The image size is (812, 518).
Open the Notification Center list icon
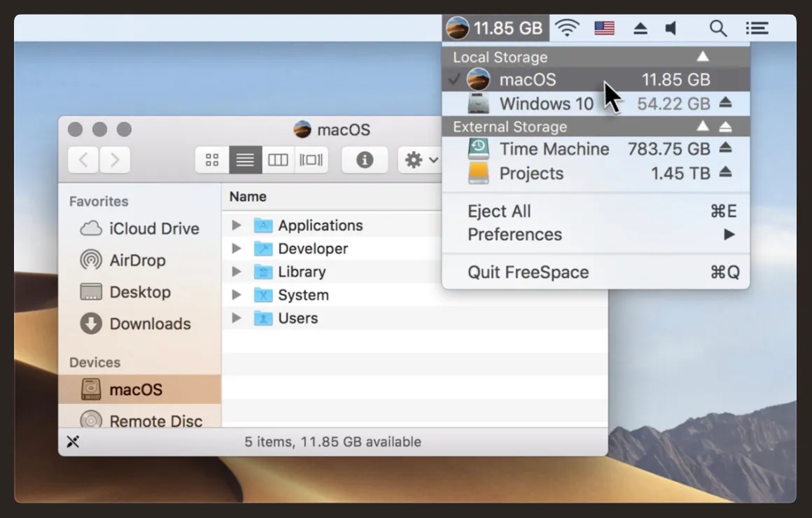pyautogui.click(x=757, y=28)
